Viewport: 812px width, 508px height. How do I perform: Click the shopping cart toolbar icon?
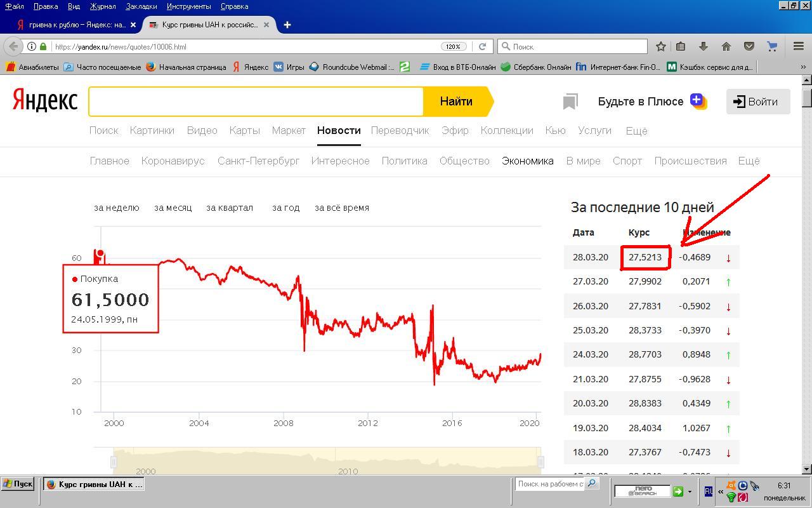pyautogui.click(x=772, y=46)
